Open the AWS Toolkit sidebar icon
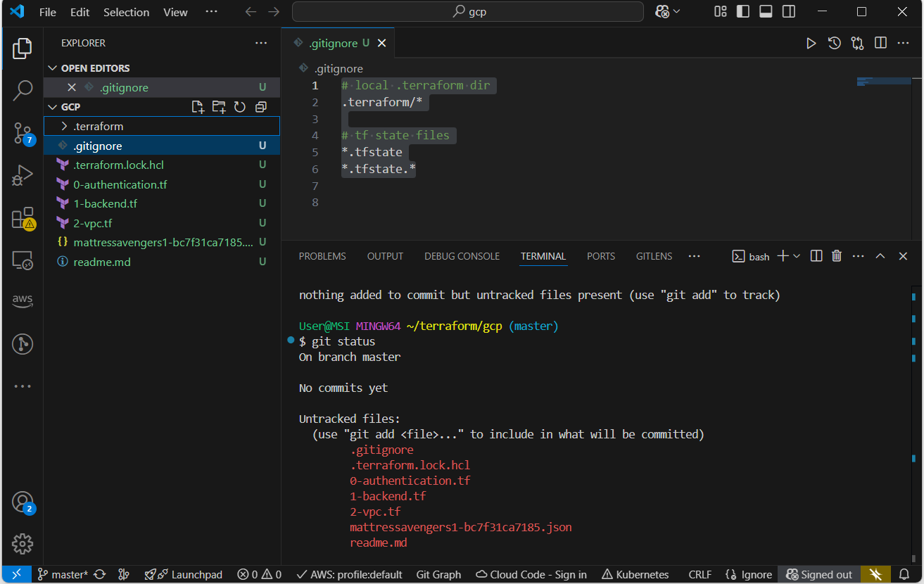The image size is (924, 584). (23, 300)
